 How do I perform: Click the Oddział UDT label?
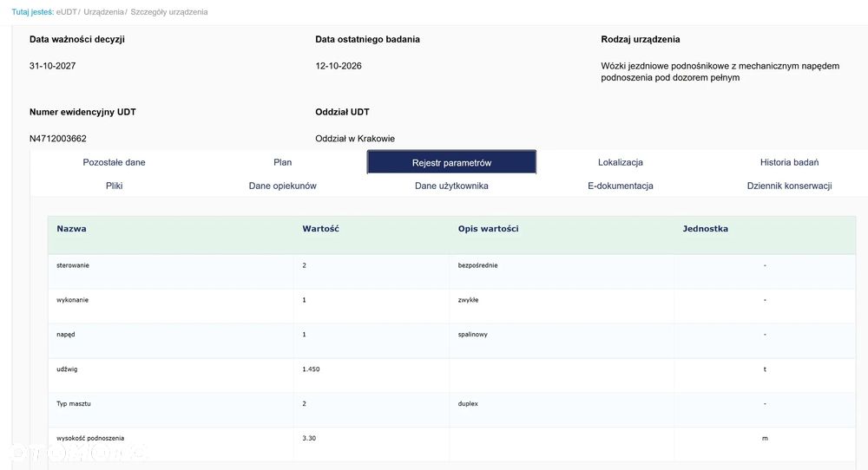(x=342, y=112)
